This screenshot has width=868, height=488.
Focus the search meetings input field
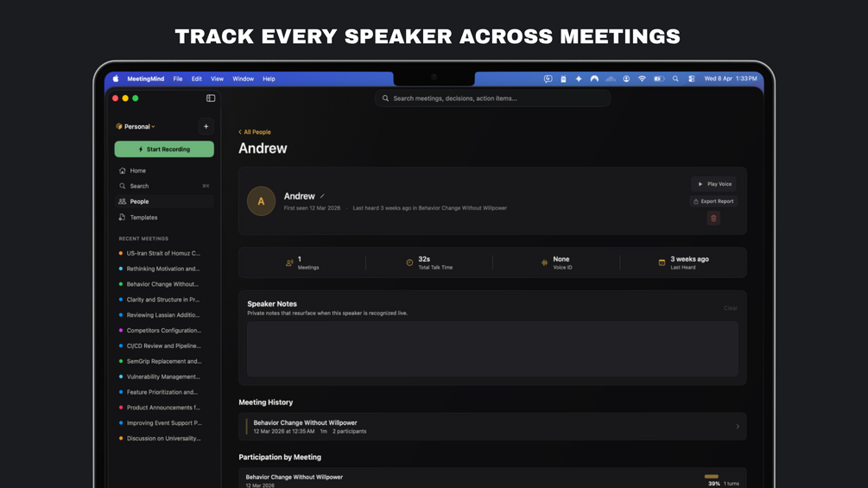pos(492,98)
